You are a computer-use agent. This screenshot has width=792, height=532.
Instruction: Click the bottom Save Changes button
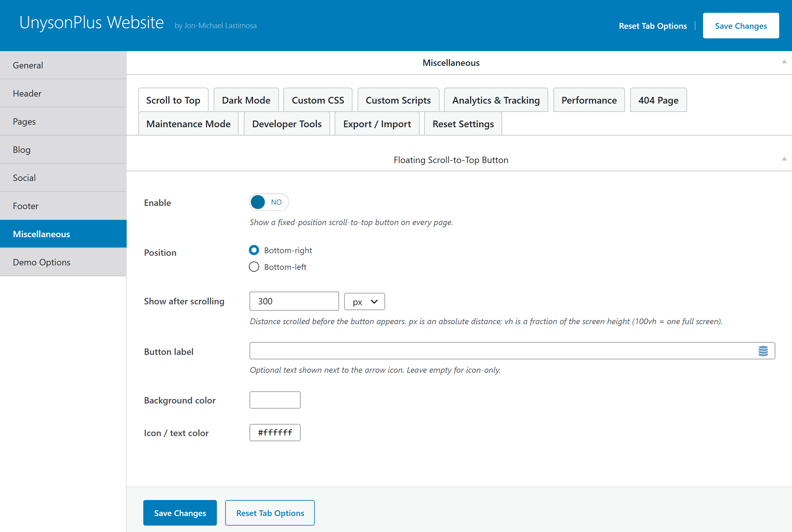(180, 513)
